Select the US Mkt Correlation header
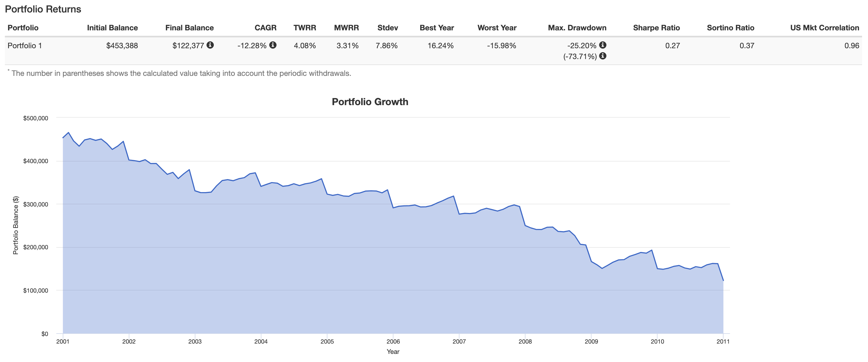The height and width of the screenshot is (362, 868). (824, 28)
